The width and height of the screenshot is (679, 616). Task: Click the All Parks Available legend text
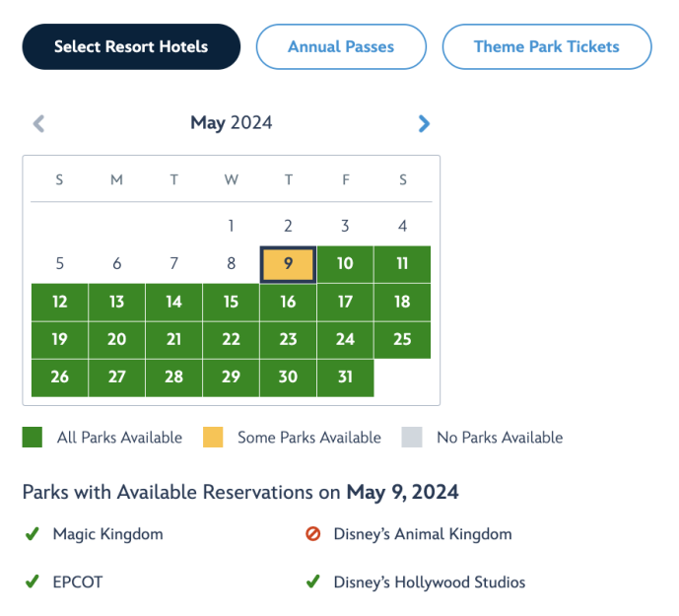[x=119, y=438]
